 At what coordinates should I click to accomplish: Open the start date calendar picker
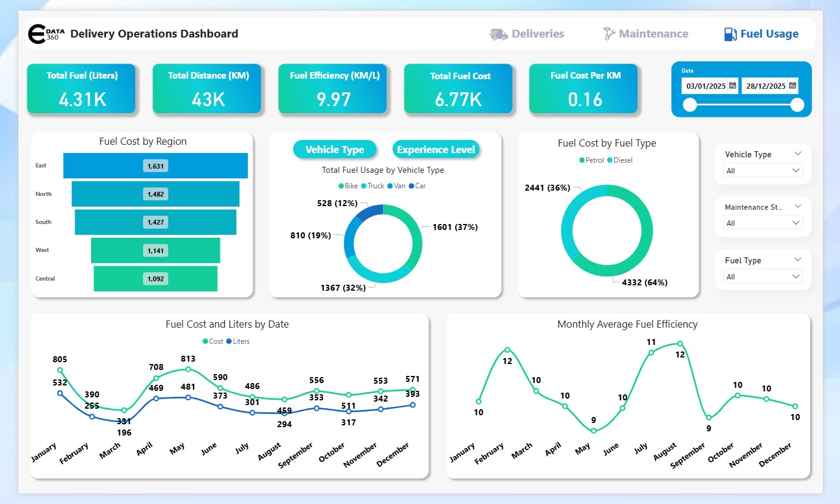733,86
